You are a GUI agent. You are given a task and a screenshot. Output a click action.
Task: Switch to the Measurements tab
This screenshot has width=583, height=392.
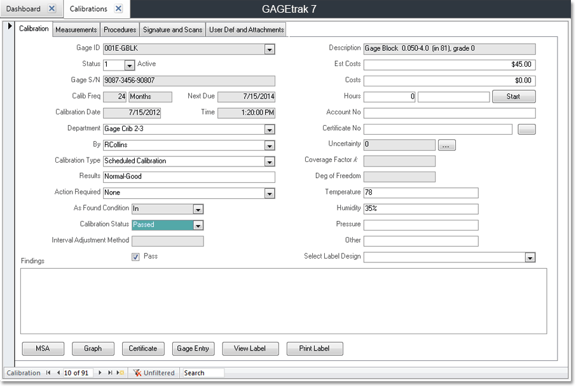[x=76, y=29]
